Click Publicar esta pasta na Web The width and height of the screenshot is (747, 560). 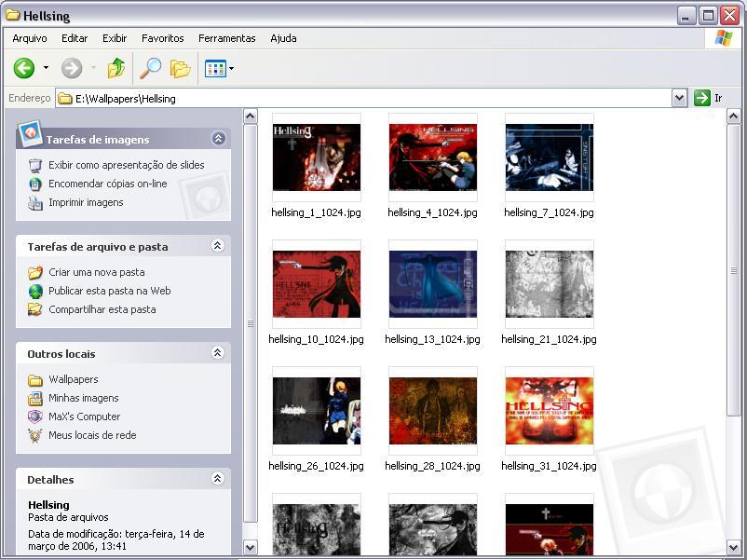point(110,291)
